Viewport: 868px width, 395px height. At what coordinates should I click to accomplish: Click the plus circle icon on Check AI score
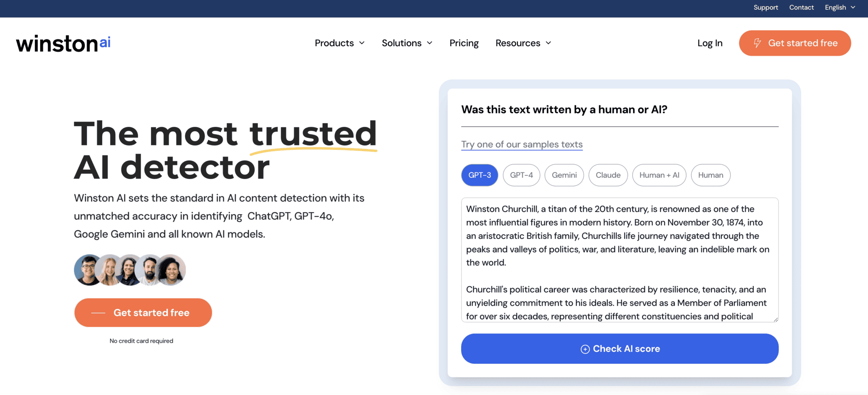click(585, 349)
